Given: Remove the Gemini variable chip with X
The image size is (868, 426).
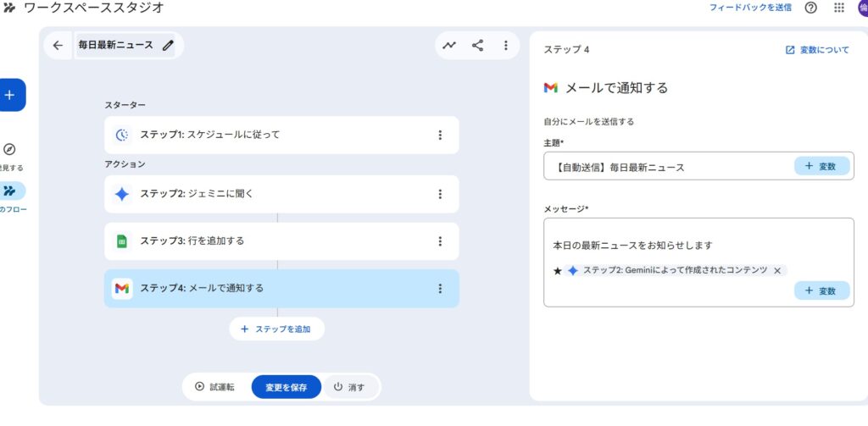Looking at the screenshot, I should tap(777, 270).
